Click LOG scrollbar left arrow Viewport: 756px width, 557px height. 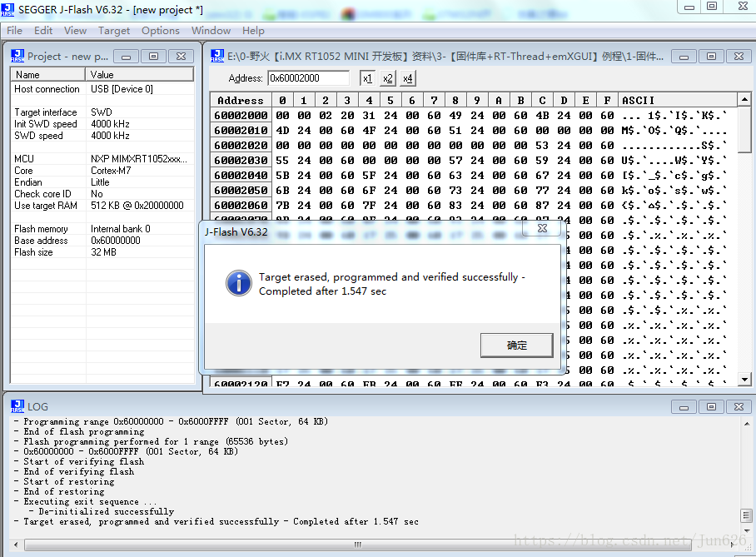click(16, 545)
